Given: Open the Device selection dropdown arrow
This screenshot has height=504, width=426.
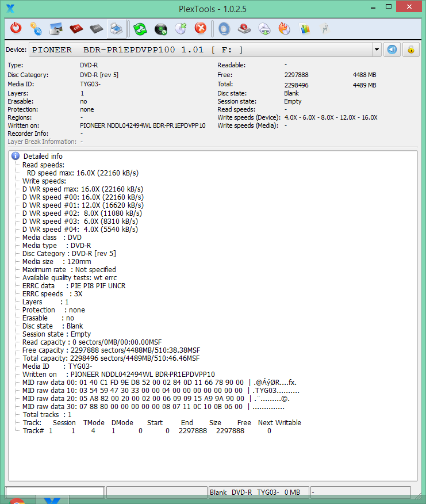Looking at the screenshot, I should point(377,50).
